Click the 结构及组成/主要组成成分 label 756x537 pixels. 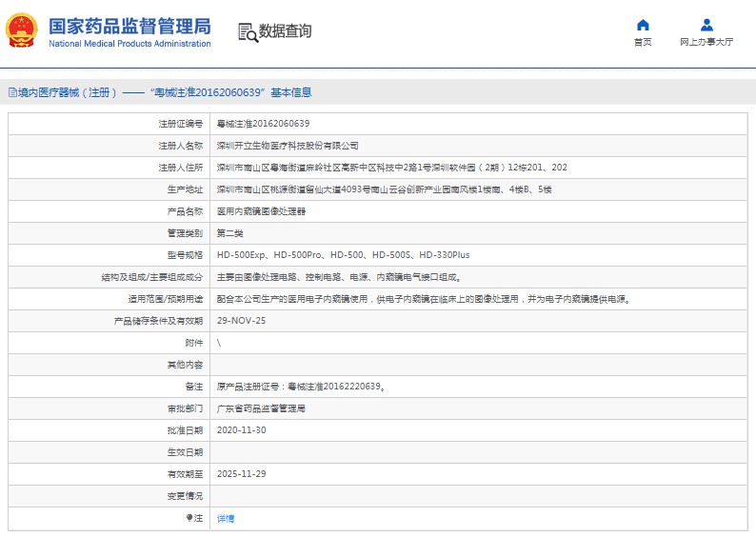tap(152, 277)
